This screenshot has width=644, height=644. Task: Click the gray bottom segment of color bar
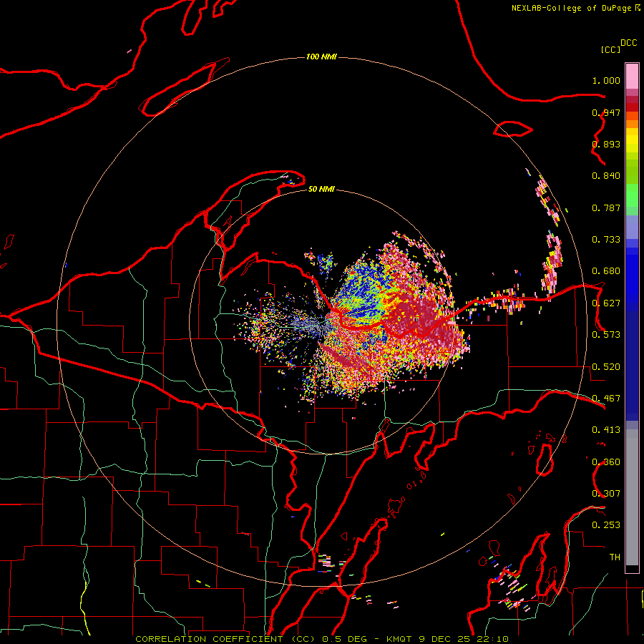click(632, 497)
